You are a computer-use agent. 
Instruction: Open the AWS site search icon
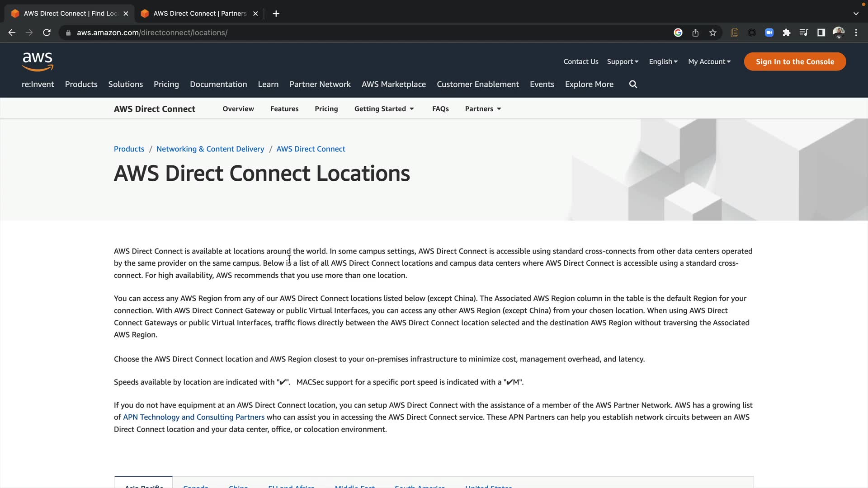pos(633,84)
